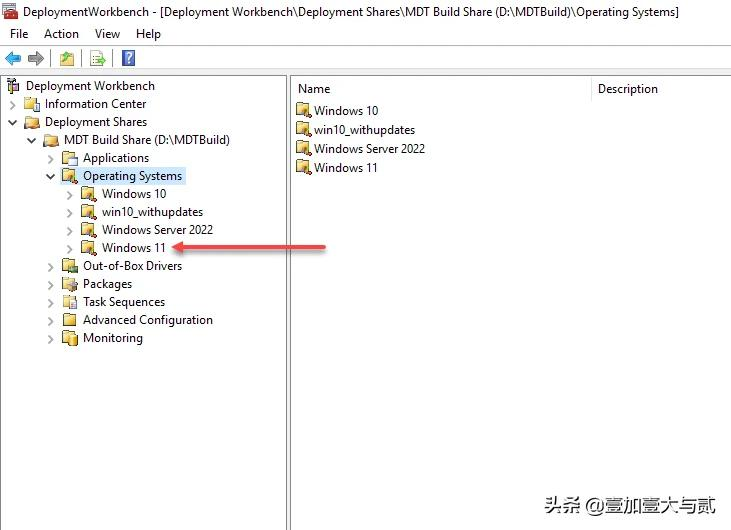Select Windows Server 2022 label in the tree
The width and height of the screenshot is (731, 530).
pos(158,230)
